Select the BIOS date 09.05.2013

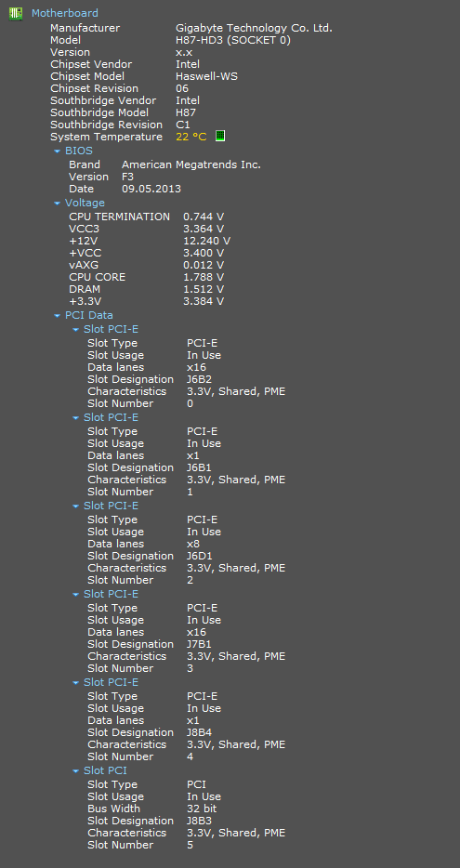point(151,189)
